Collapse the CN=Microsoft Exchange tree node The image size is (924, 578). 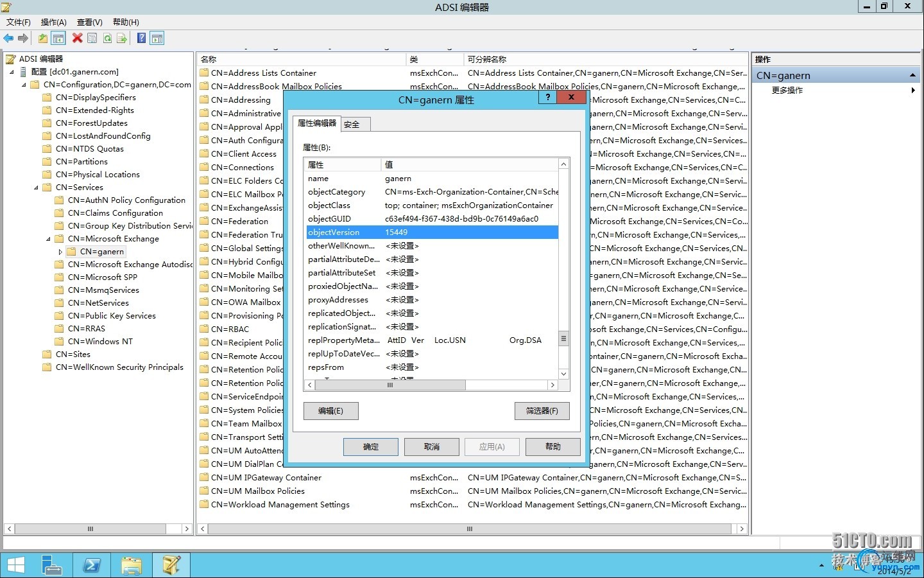(x=49, y=239)
